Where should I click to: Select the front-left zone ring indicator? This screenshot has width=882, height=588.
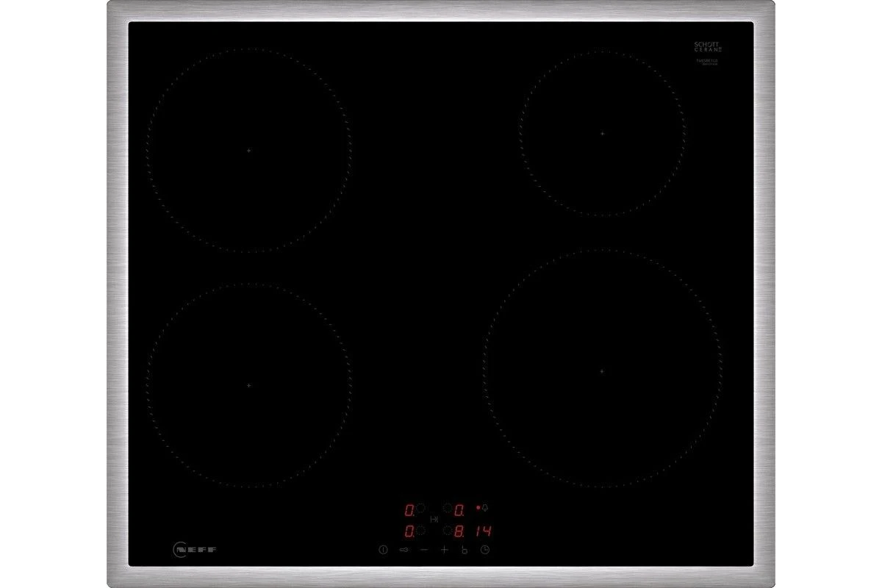(x=422, y=531)
